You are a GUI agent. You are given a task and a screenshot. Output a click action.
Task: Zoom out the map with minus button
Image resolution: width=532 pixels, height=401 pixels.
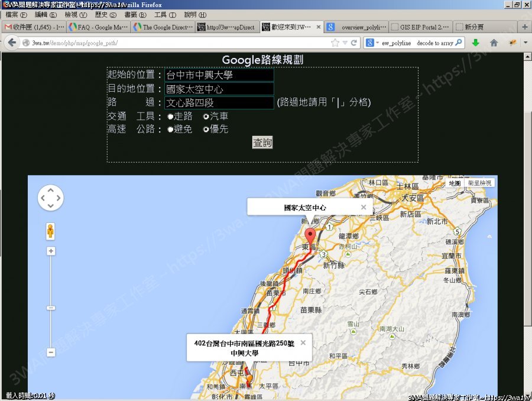tap(51, 352)
